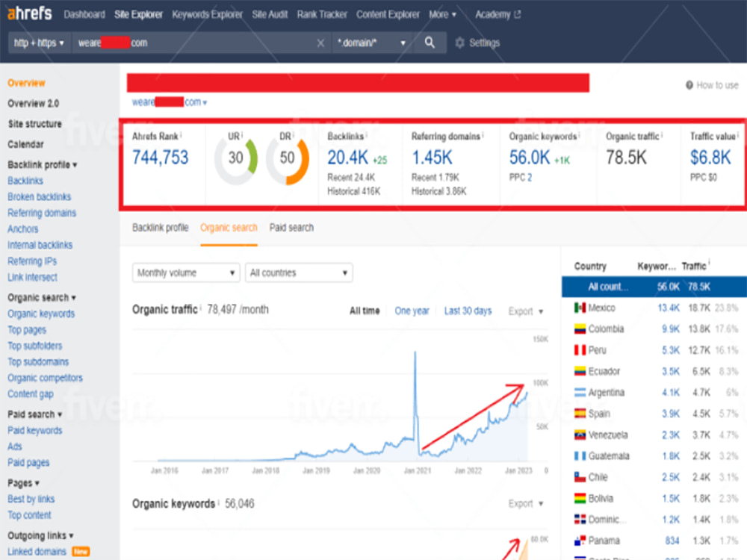Select the All countries row in table
Image resolution: width=747 pixels, height=560 pixels.
point(654,287)
